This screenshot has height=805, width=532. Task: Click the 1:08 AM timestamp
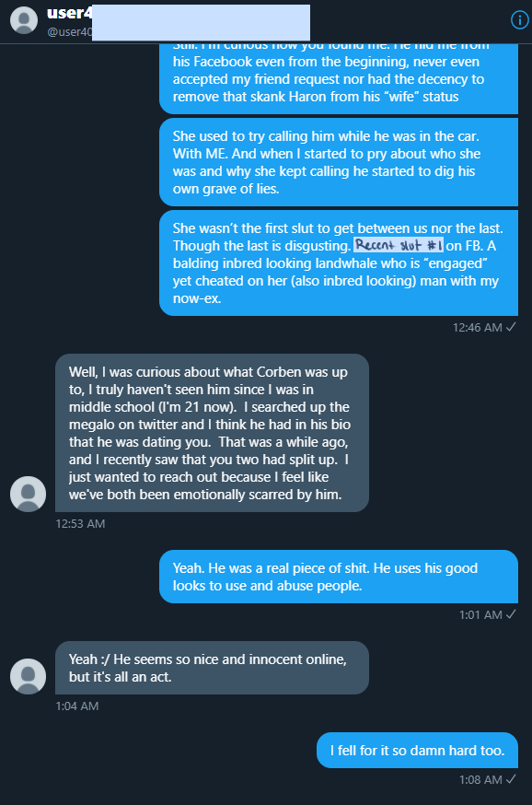tap(480, 779)
